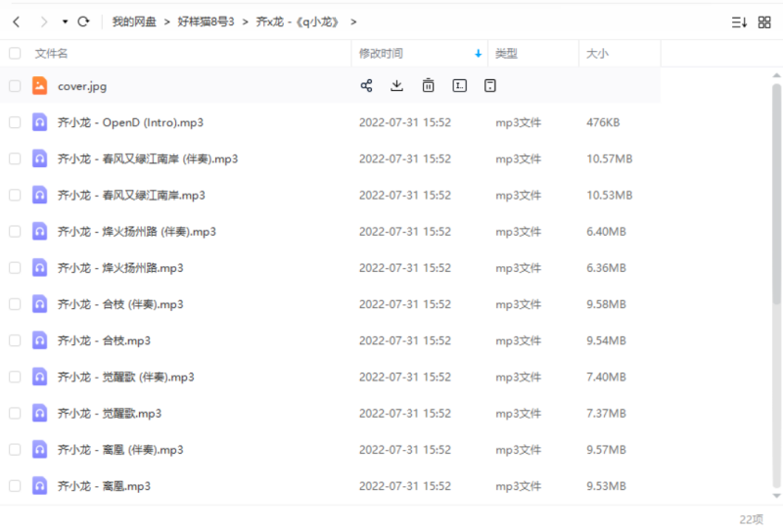783x532 pixels.
Task: Check the box for cover.jpg
Action: [x=15, y=86]
